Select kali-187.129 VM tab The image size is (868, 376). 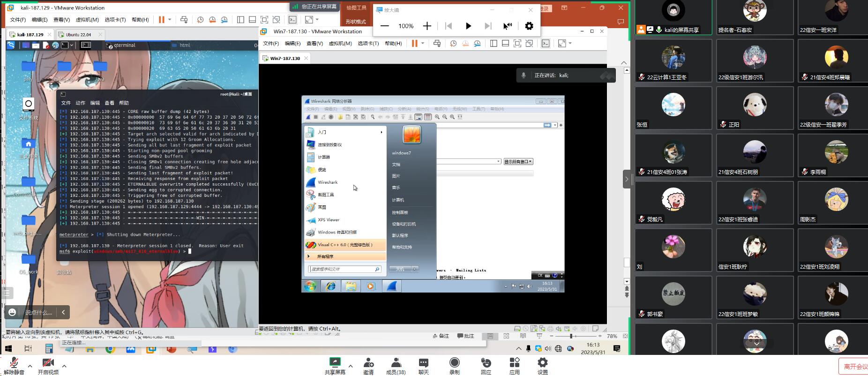(30, 34)
